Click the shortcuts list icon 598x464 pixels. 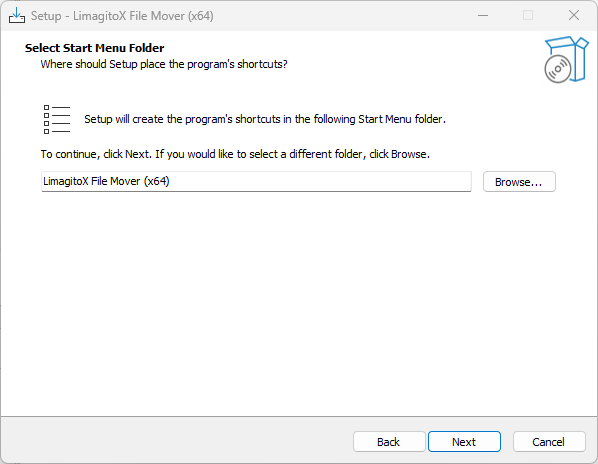pyautogui.click(x=57, y=119)
